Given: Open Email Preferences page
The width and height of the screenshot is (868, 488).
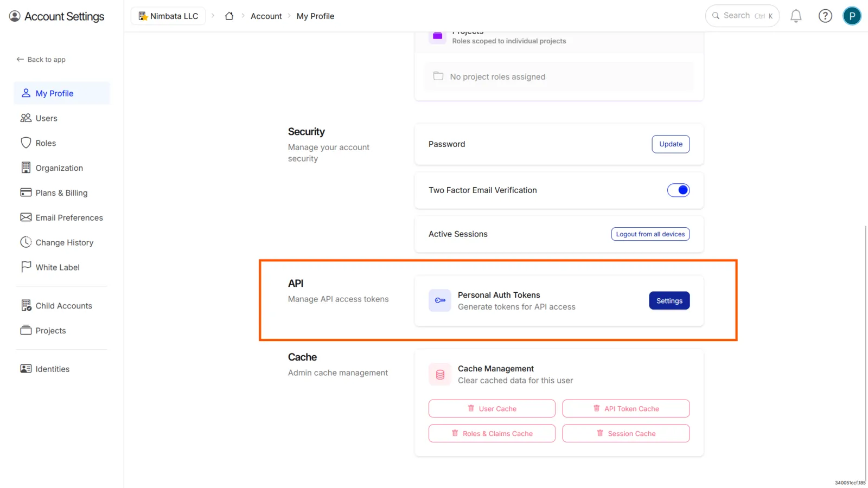Looking at the screenshot, I should 62,217.
